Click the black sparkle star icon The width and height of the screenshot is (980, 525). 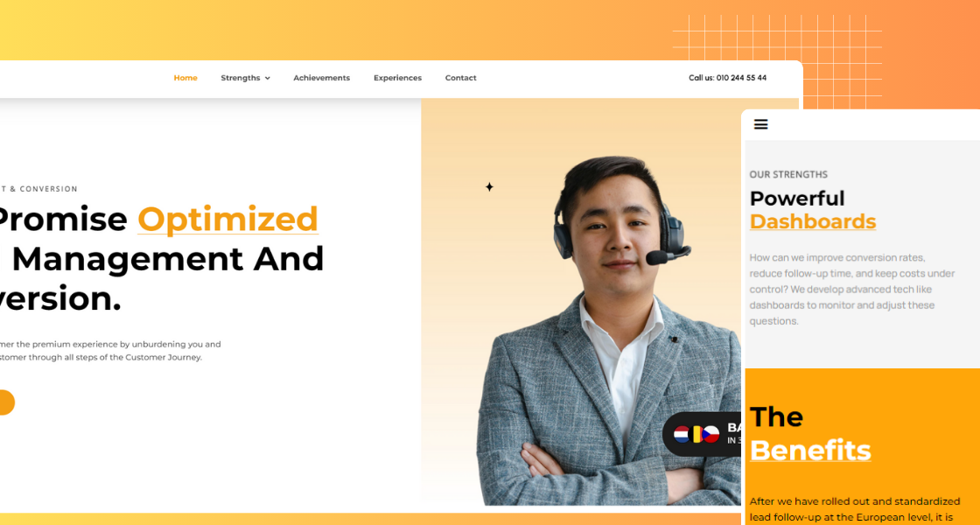pos(489,187)
